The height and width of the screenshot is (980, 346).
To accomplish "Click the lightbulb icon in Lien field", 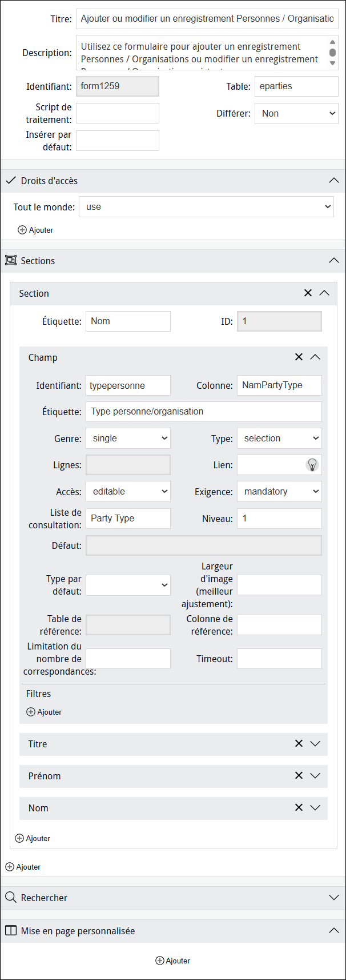I will coord(312,465).
